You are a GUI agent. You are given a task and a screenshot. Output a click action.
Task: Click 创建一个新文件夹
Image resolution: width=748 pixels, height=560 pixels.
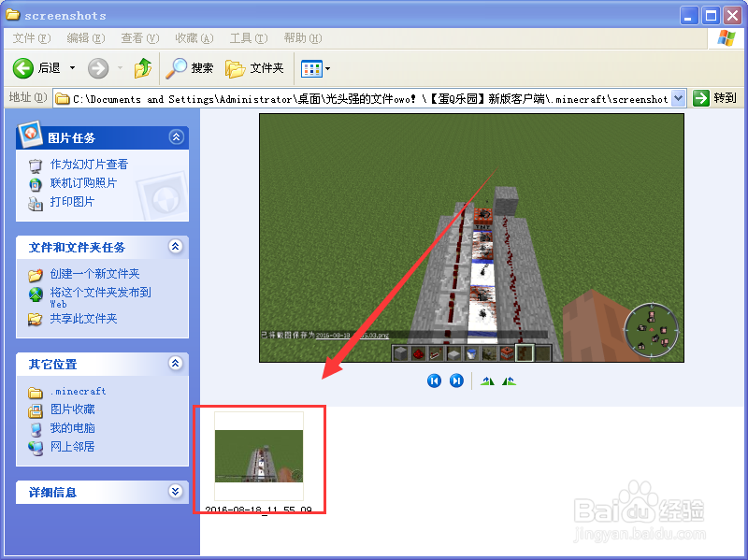(95, 274)
